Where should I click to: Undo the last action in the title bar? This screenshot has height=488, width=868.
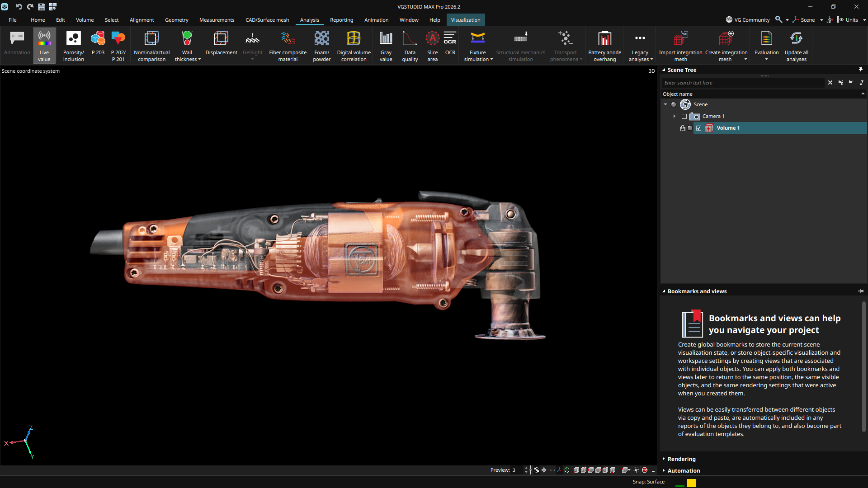19,7
